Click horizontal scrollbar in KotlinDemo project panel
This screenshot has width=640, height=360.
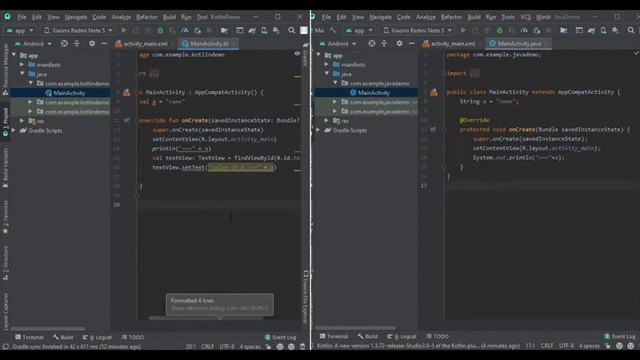pyautogui.click(x=48, y=329)
